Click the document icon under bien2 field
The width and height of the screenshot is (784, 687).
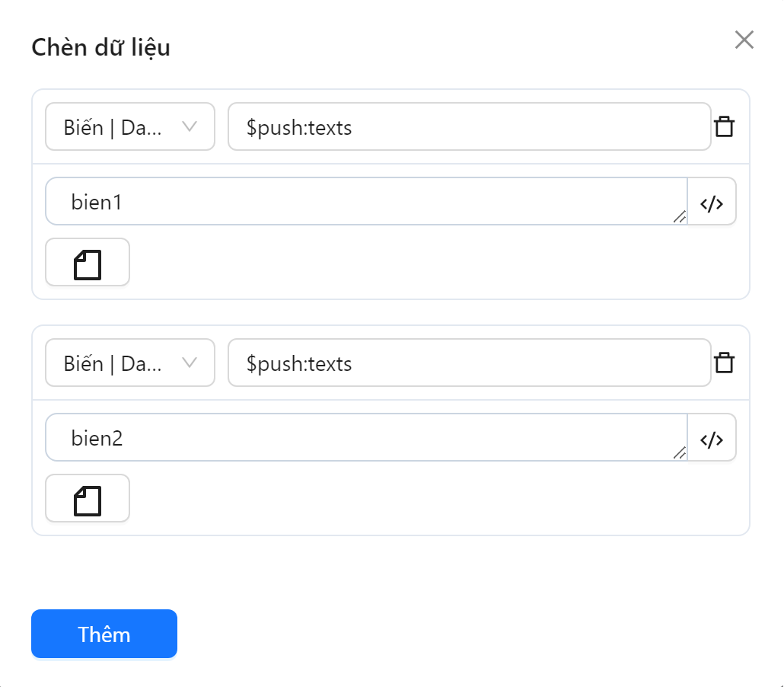[x=87, y=497]
